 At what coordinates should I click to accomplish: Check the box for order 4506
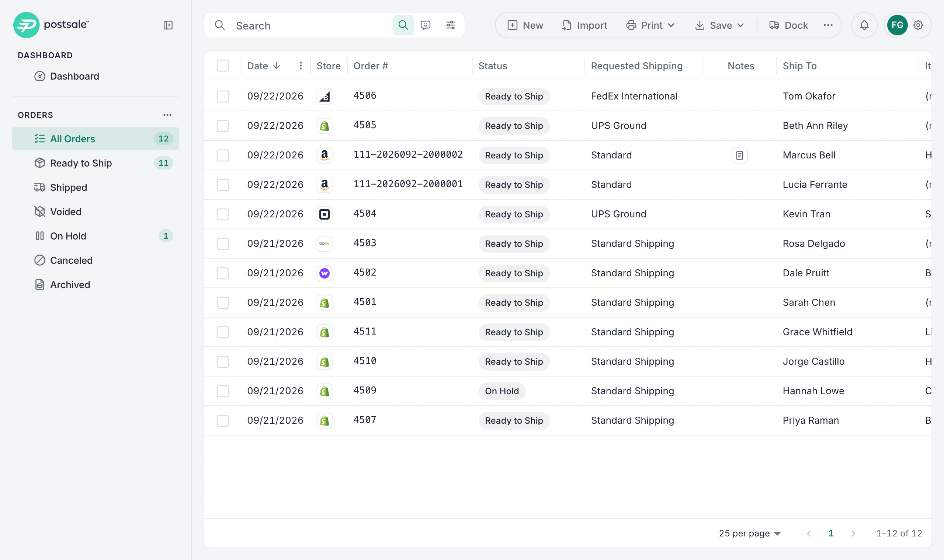(x=223, y=97)
